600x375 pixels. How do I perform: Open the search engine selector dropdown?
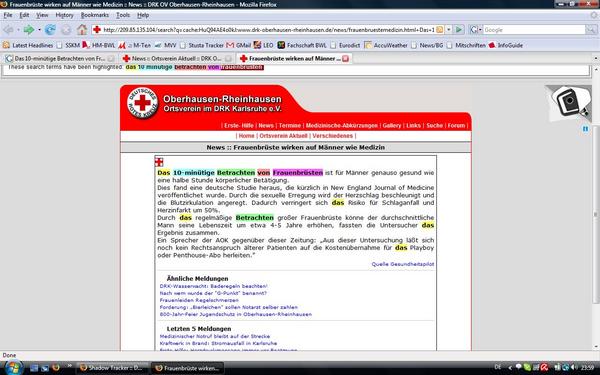(476, 29)
